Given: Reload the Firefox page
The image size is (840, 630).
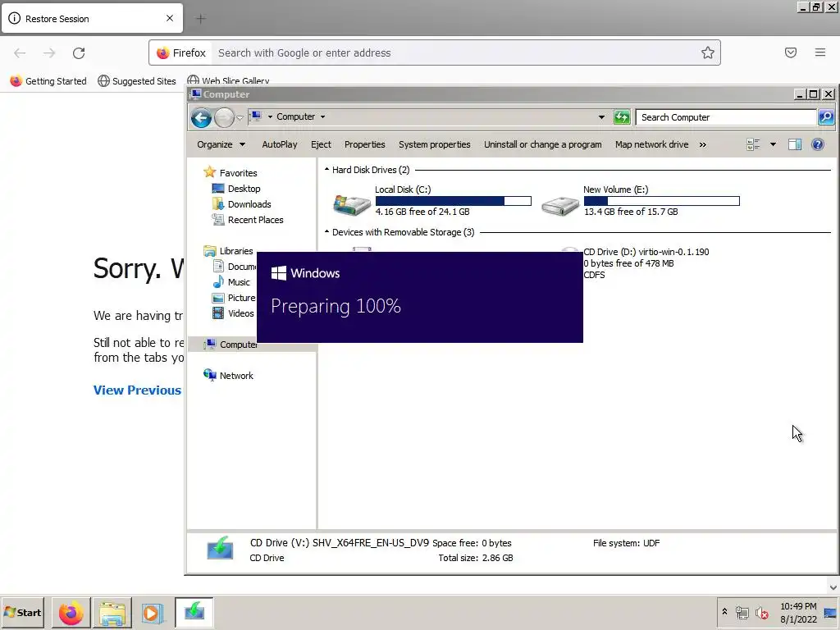Looking at the screenshot, I should pyautogui.click(x=79, y=52).
